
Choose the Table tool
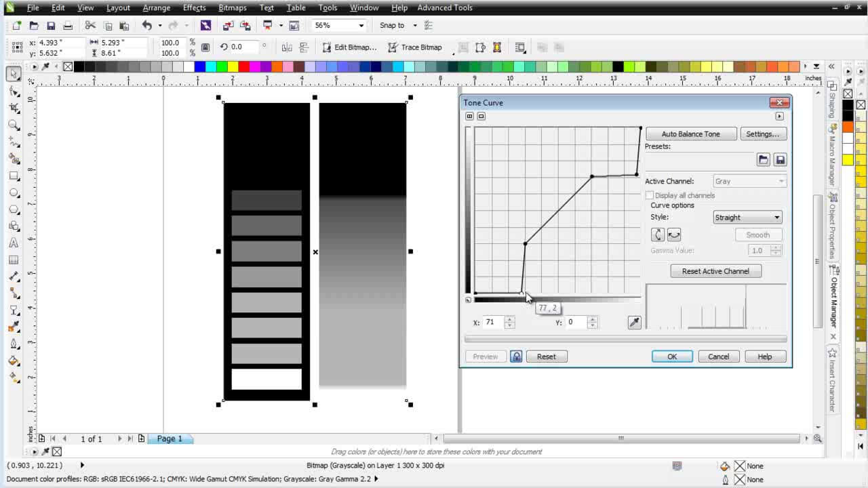[14, 260]
